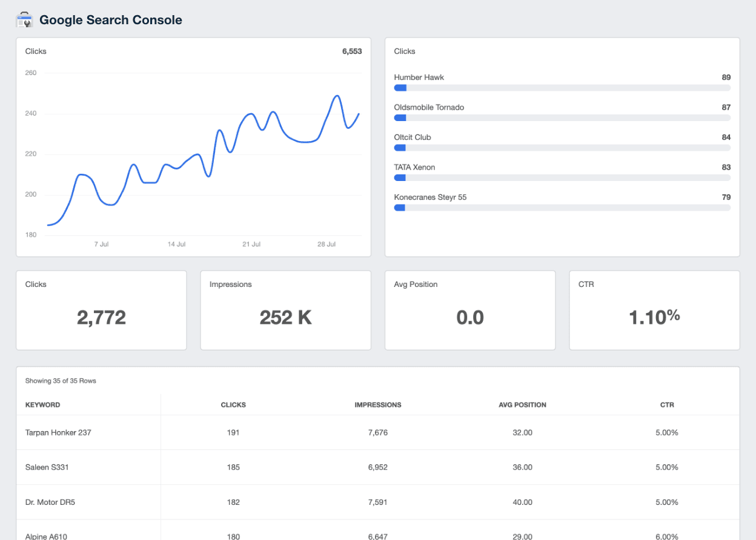Sort the table by IMPRESSIONS

[378, 404]
